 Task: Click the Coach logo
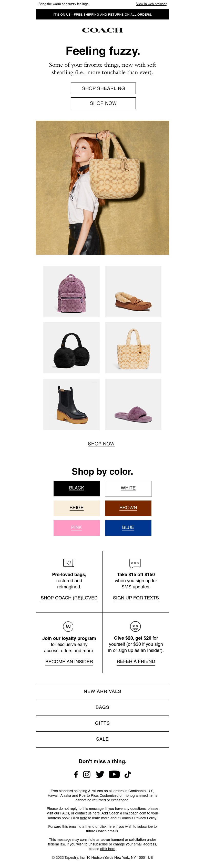[102, 30]
